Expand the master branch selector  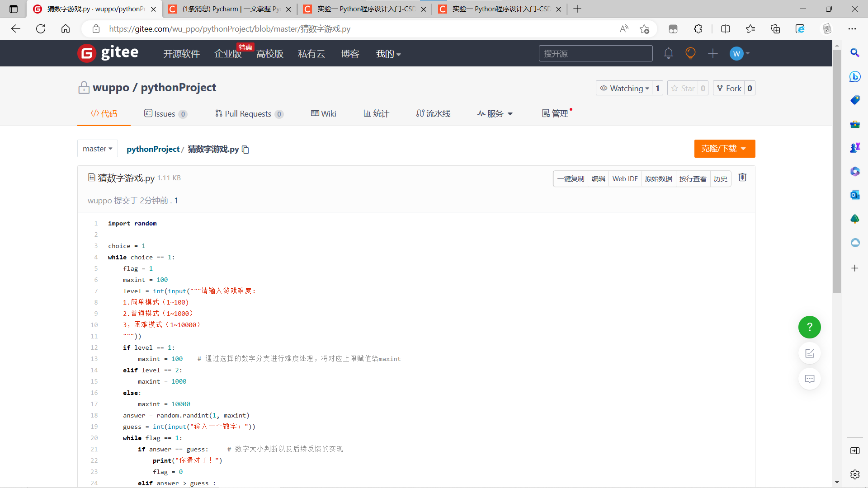pyautogui.click(x=97, y=149)
